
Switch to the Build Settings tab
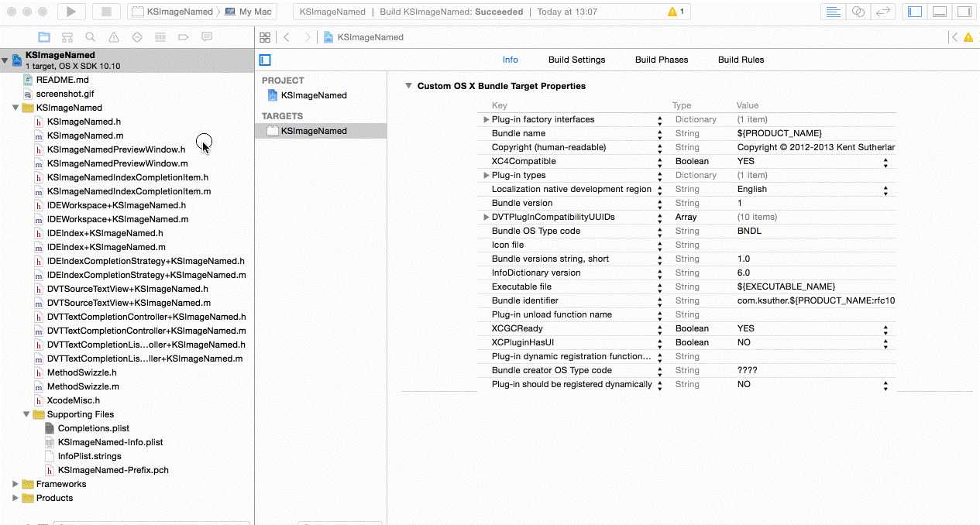click(576, 60)
